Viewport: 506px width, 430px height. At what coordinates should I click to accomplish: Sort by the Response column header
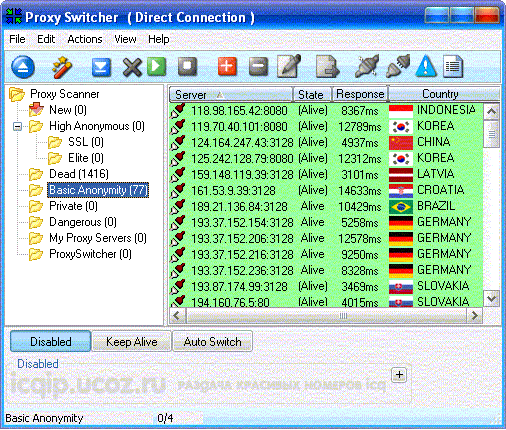(360, 94)
